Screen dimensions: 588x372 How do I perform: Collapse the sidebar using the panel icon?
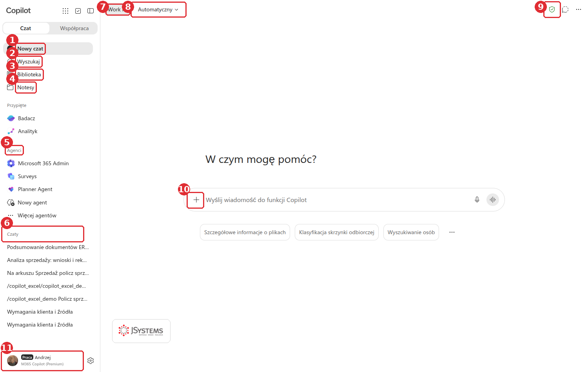click(91, 11)
